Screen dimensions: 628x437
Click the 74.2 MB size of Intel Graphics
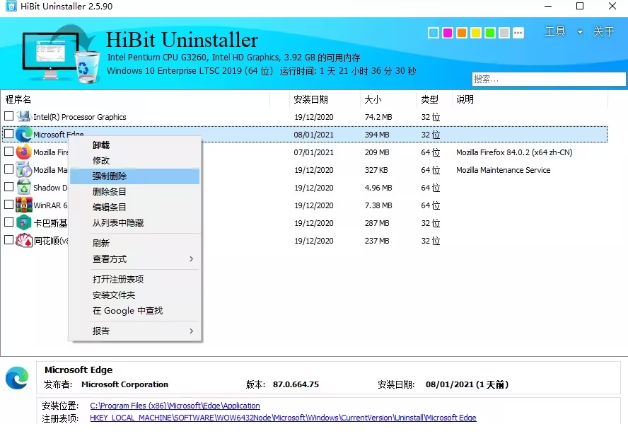(x=378, y=117)
